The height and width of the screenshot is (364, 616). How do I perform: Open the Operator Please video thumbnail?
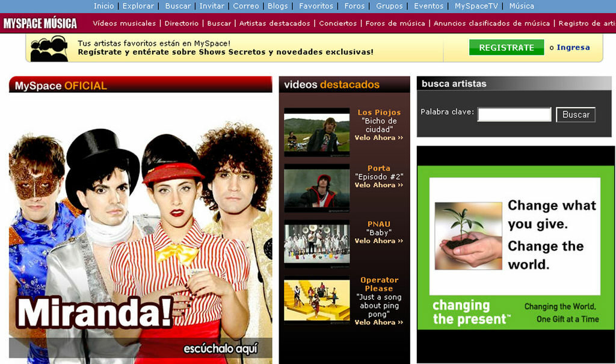[x=316, y=300]
